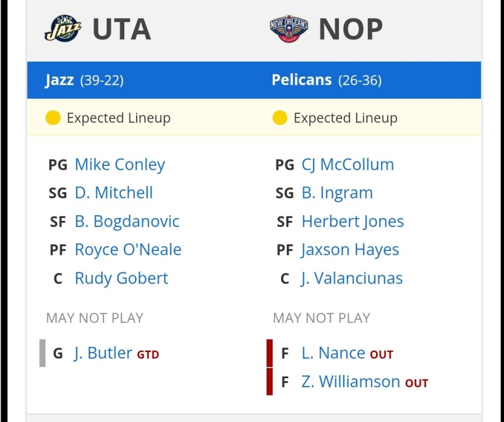
Task: Click the gray status bar beside J. Butler
Action: [43, 353]
